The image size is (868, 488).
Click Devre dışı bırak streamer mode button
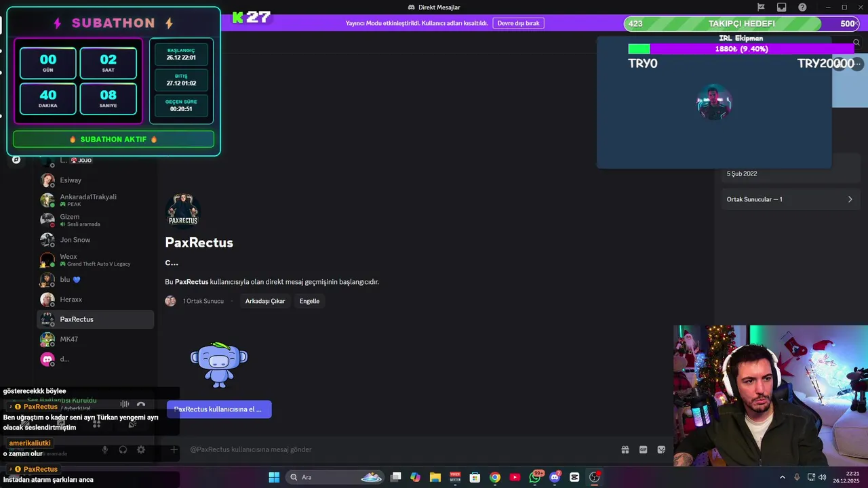point(518,23)
